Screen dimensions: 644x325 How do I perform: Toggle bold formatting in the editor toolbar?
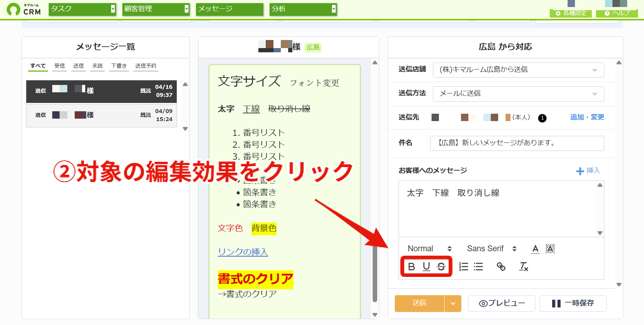(x=412, y=267)
